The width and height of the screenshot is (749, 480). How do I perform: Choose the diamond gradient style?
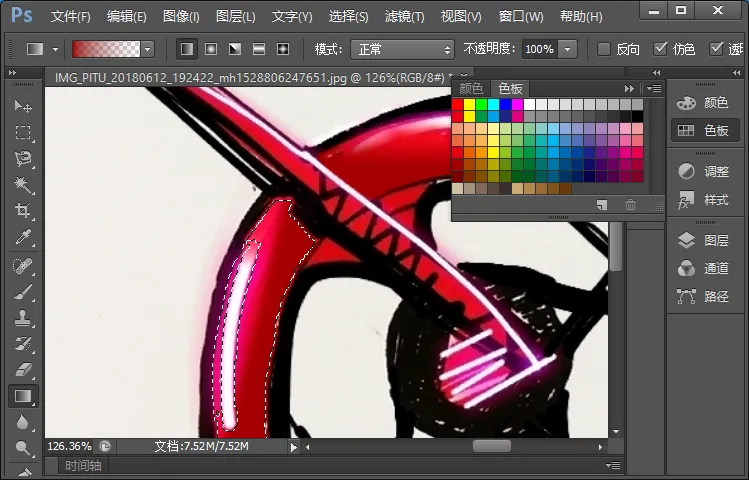[x=283, y=49]
